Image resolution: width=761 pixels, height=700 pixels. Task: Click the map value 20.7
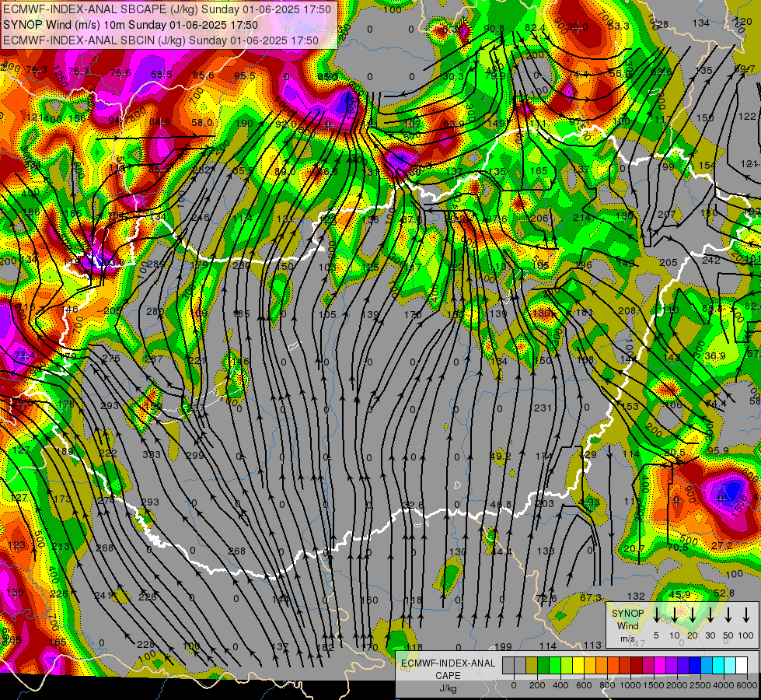(634, 548)
